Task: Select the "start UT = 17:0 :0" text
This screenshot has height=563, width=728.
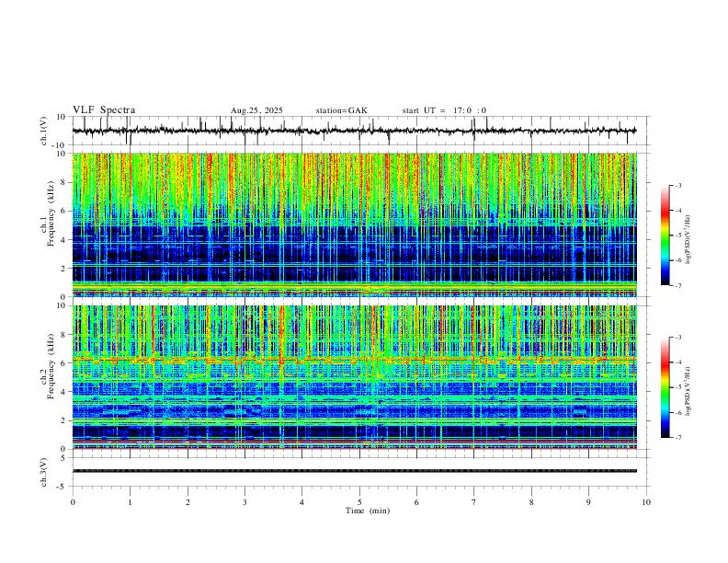Action: 444,110
